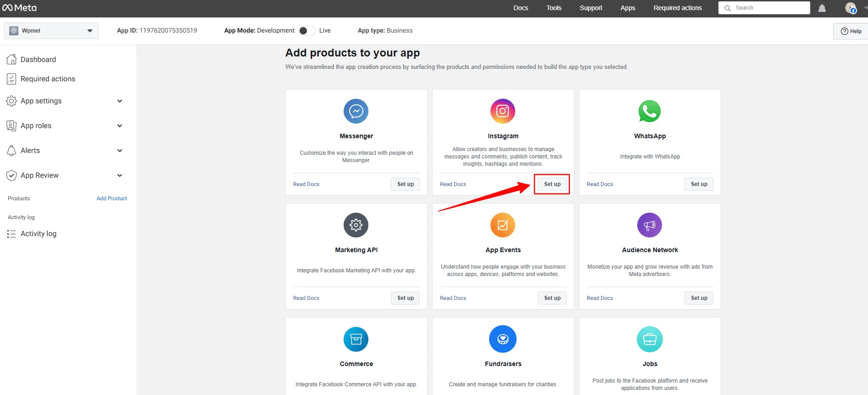Open the Support menu in header
Image resolution: width=868 pixels, height=395 pixels.
(x=591, y=8)
